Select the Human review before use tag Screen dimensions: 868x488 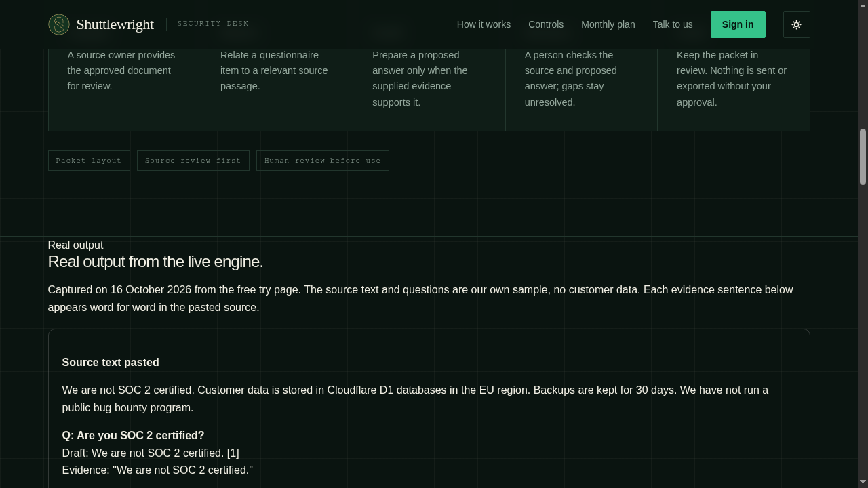(x=323, y=161)
